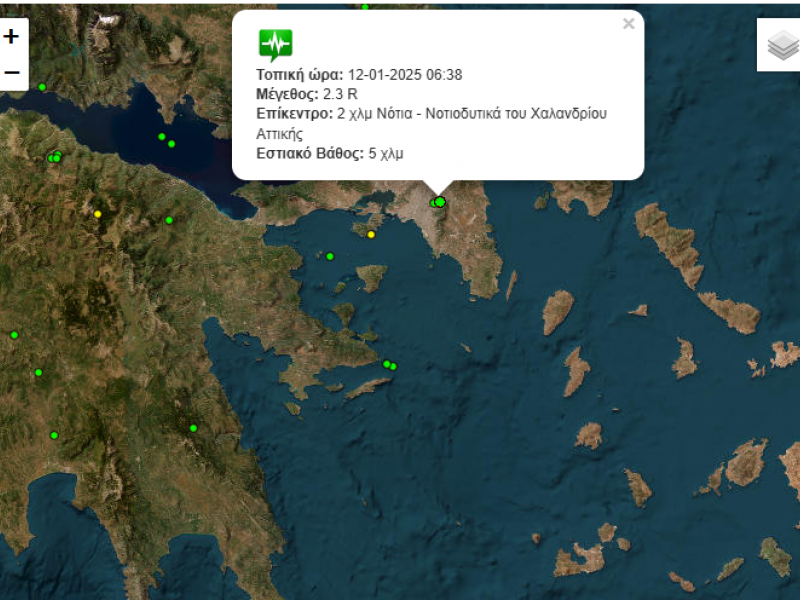Select the green marker cluster near Patras area
Viewport: 800px width, 600px height.
[x=55, y=157]
